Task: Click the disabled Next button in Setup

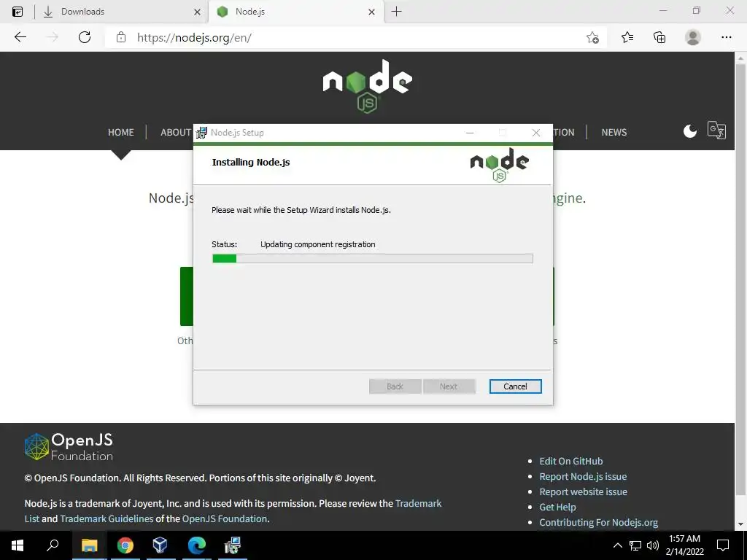Action: tap(449, 386)
